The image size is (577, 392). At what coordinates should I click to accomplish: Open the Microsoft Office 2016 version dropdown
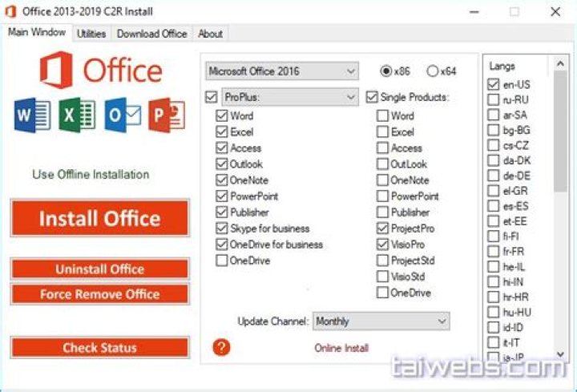click(282, 71)
